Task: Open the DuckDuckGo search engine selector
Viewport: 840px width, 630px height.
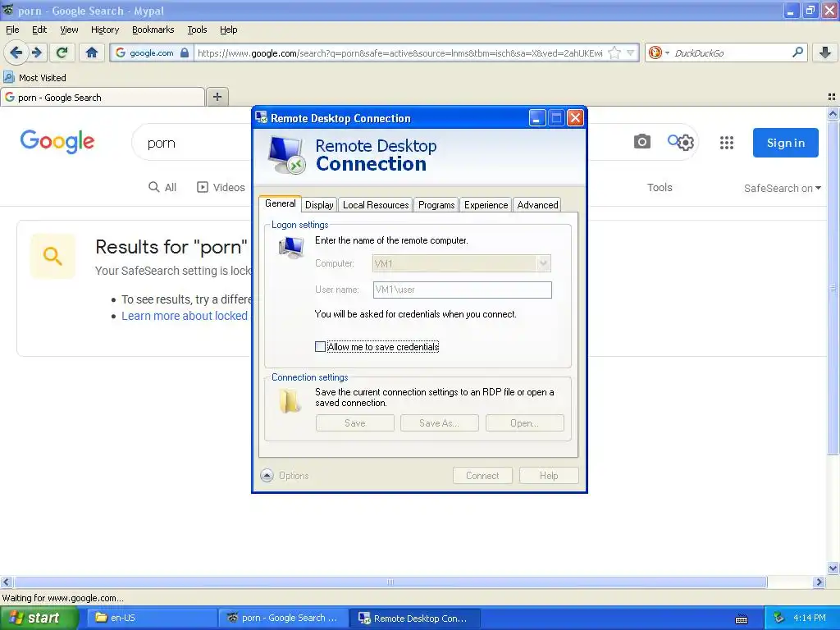Action: (659, 52)
